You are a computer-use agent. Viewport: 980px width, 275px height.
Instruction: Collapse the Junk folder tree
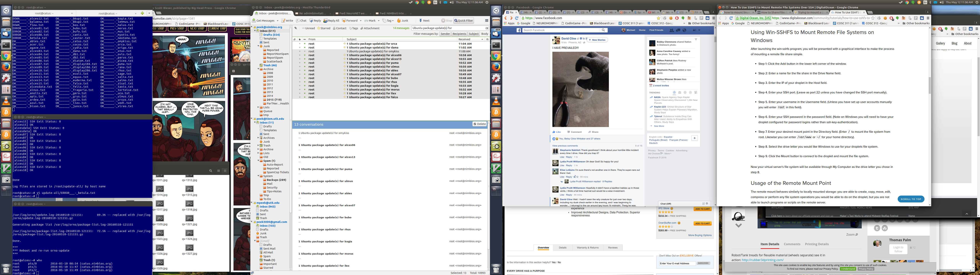[x=258, y=46]
